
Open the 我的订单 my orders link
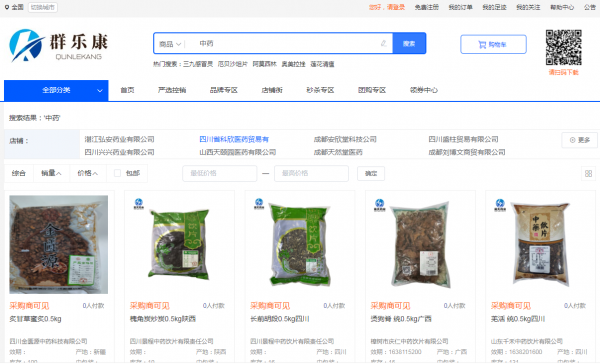pos(461,7)
